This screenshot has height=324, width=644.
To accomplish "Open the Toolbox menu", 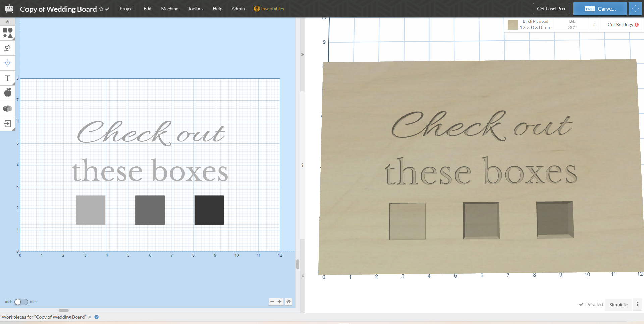I will (196, 9).
